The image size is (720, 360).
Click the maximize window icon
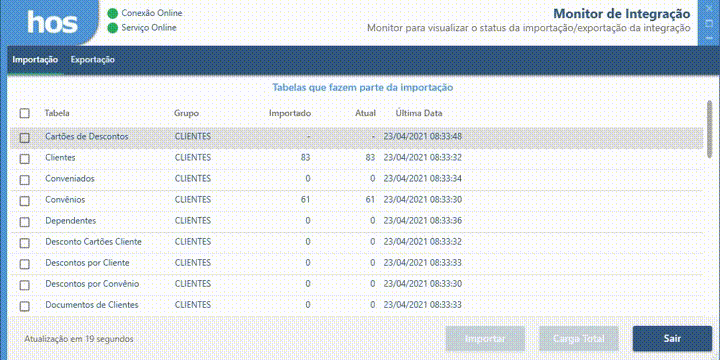(x=710, y=23)
